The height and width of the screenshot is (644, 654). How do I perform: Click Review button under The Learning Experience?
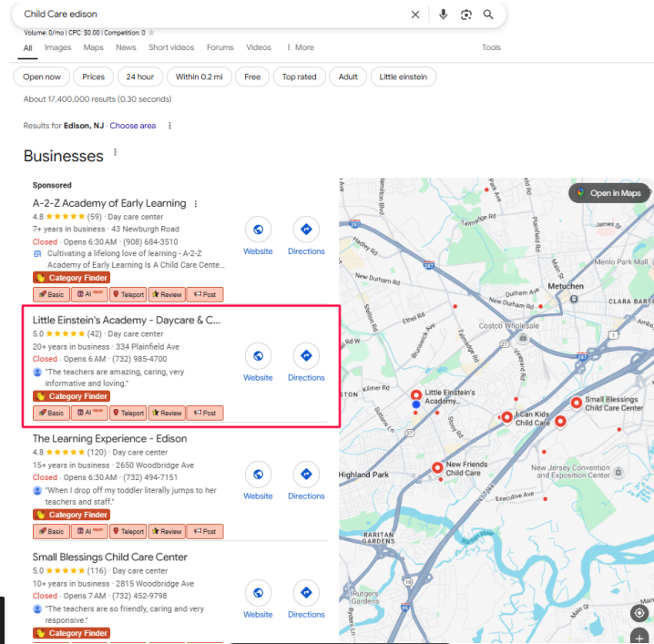[x=167, y=531]
